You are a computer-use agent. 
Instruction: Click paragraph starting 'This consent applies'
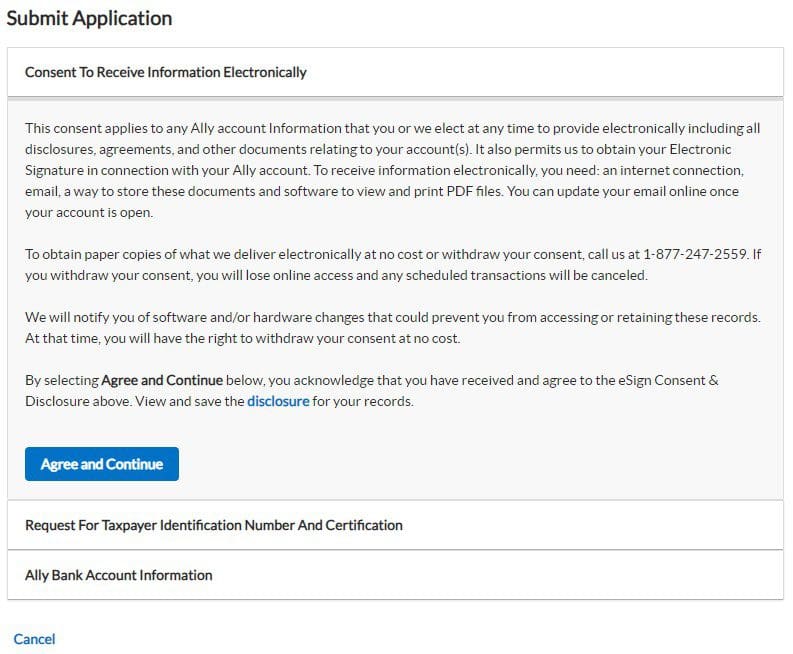[393, 170]
